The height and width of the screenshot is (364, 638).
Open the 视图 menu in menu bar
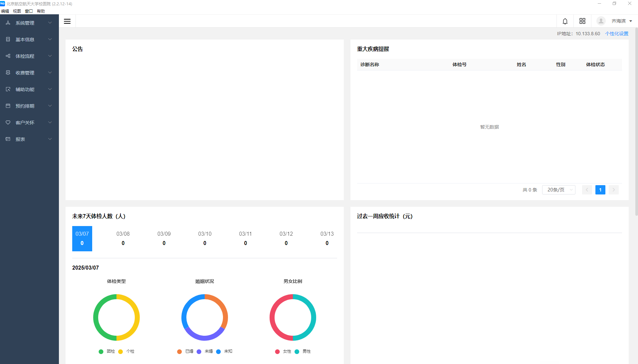click(x=17, y=11)
